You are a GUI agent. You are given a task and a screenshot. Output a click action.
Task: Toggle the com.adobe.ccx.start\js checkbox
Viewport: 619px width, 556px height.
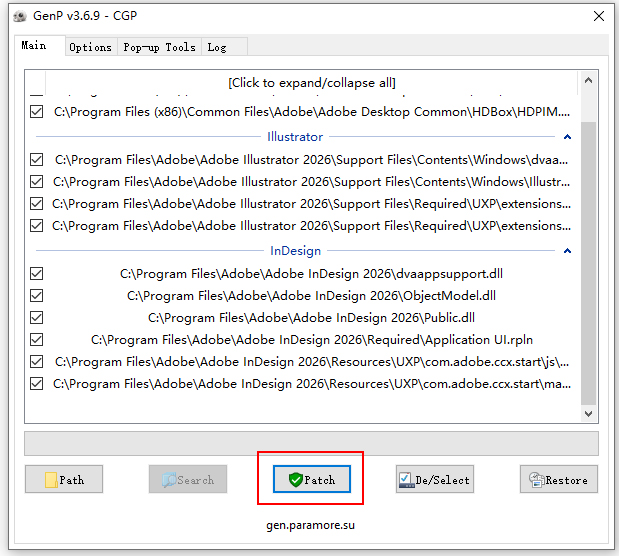[x=37, y=362]
